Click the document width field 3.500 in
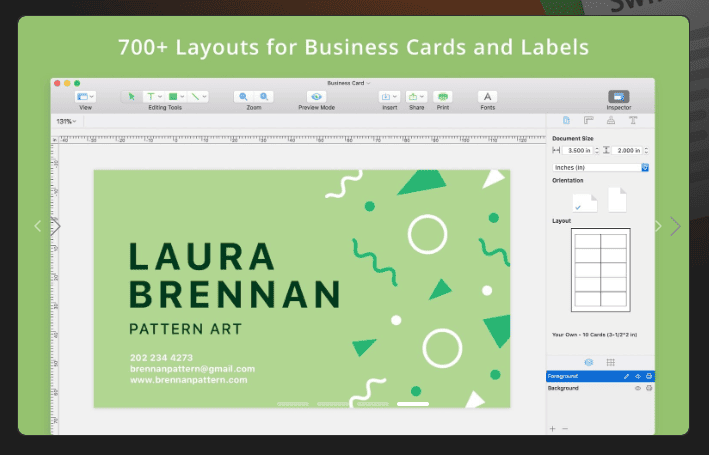709x455 pixels. [x=577, y=150]
